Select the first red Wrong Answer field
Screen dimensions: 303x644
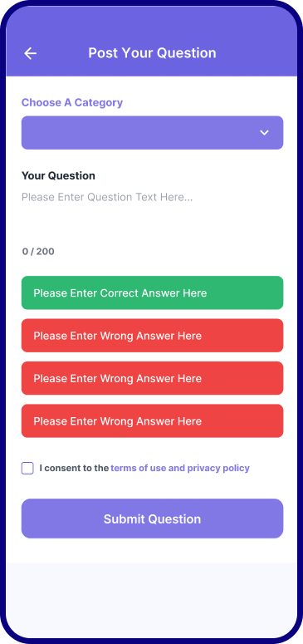coord(152,336)
